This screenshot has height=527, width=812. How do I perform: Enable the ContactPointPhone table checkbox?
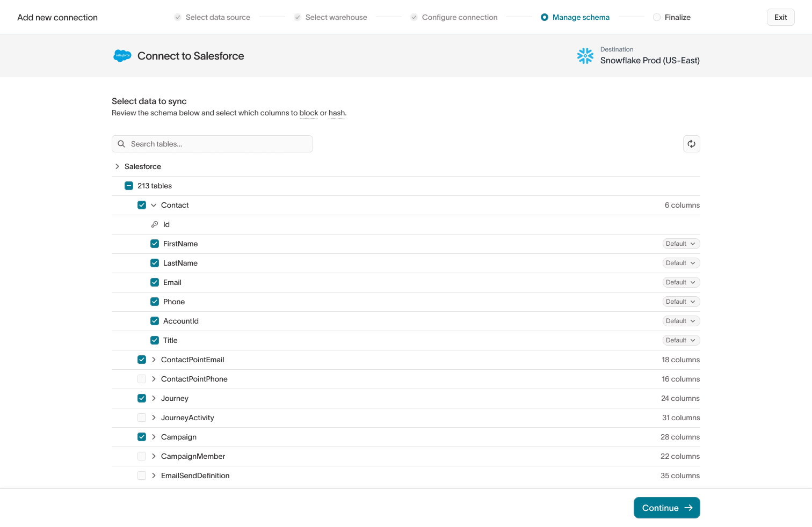(142, 379)
